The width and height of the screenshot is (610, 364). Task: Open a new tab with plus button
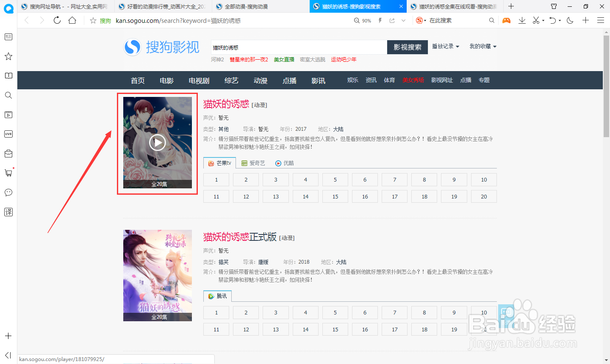coord(511,6)
